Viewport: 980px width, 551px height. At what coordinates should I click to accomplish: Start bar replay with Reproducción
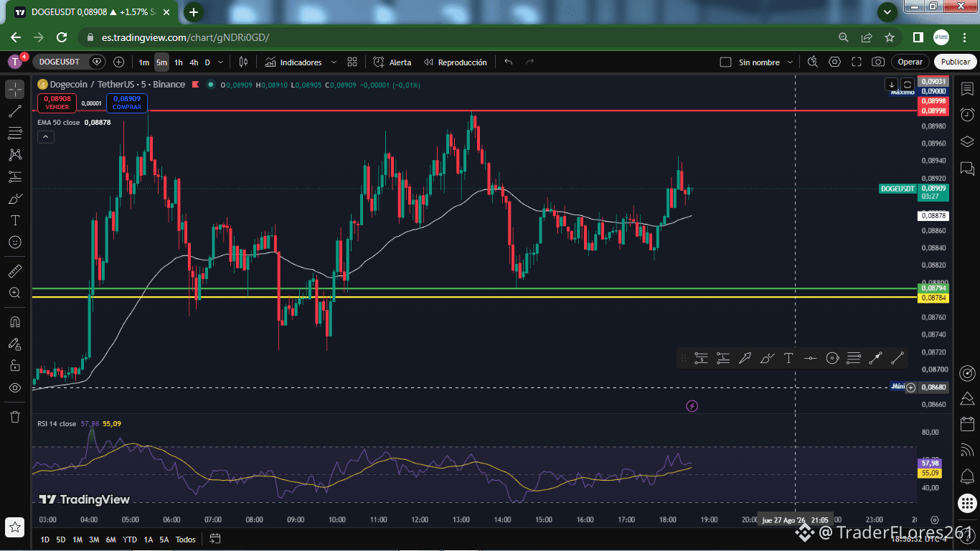[456, 62]
